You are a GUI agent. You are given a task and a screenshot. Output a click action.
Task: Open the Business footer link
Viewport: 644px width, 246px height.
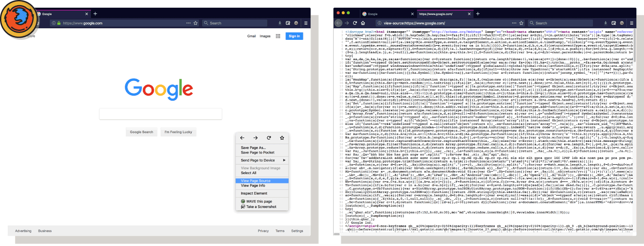45,231
